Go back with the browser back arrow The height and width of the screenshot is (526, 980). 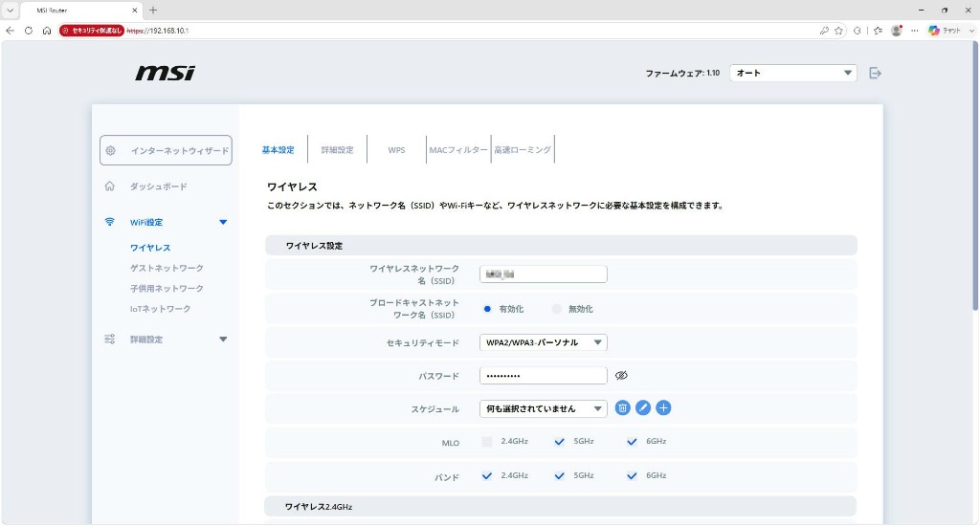pyautogui.click(x=10, y=31)
